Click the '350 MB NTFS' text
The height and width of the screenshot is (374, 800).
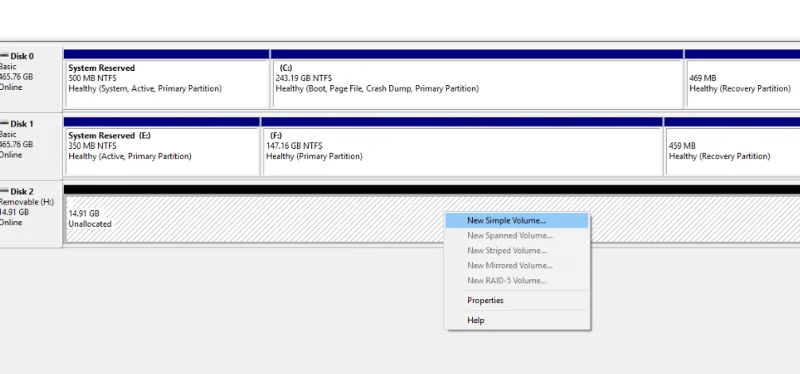click(x=92, y=146)
